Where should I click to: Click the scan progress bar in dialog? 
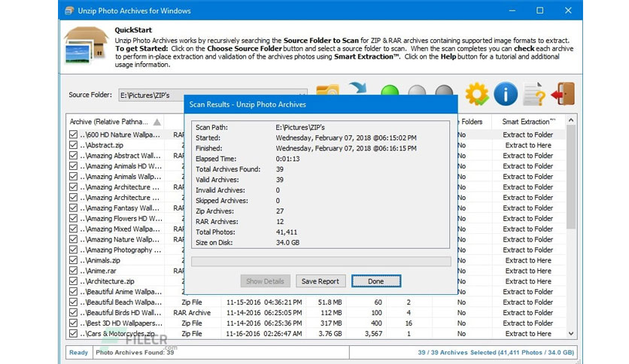[x=321, y=262]
